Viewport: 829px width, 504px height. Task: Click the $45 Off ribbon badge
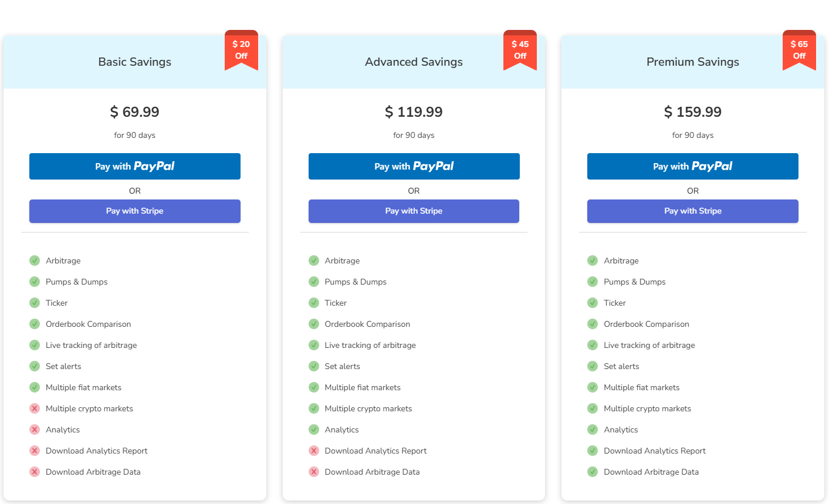click(520, 50)
